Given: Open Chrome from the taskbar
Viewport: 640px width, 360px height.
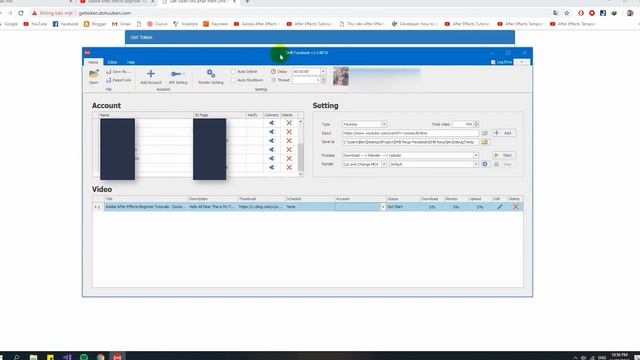Looking at the screenshot, I should point(100,357).
